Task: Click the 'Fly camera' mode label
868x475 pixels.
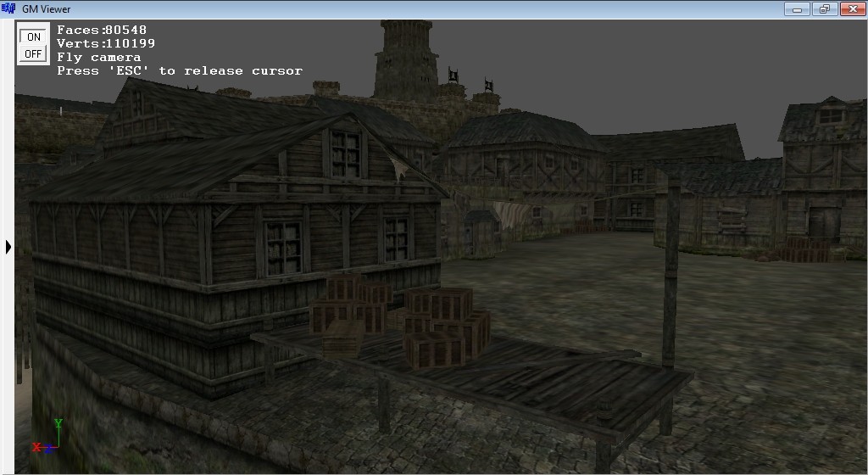Action: (x=99, y=57)
